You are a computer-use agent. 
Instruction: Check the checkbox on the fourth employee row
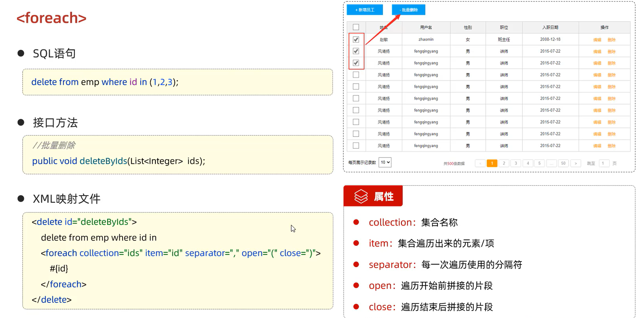356,74
